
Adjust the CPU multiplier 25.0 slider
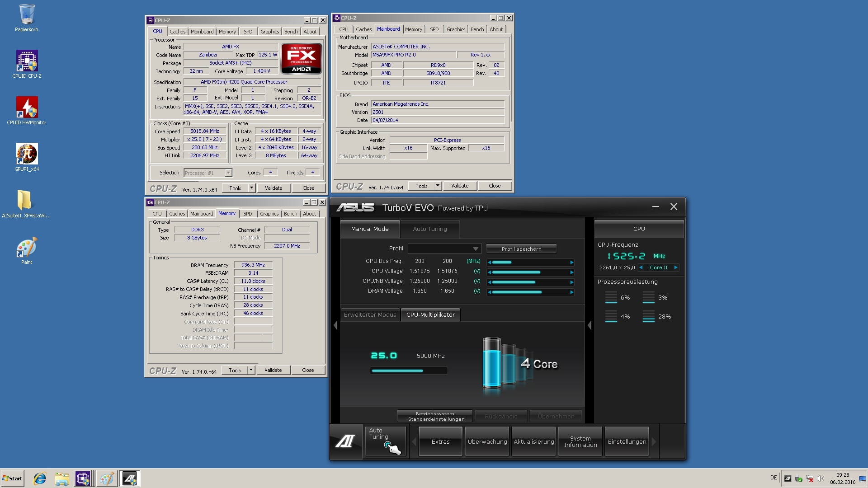(x=409, y=371)
